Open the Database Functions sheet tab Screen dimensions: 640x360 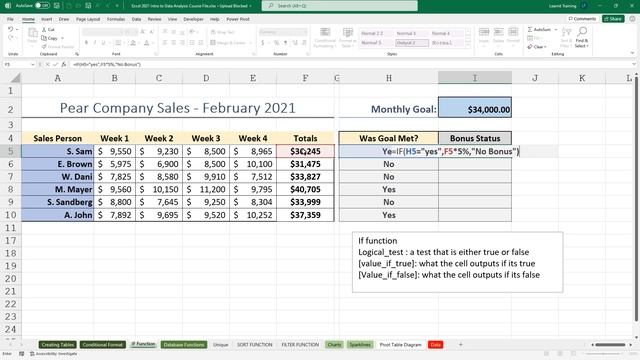point(184,345)
